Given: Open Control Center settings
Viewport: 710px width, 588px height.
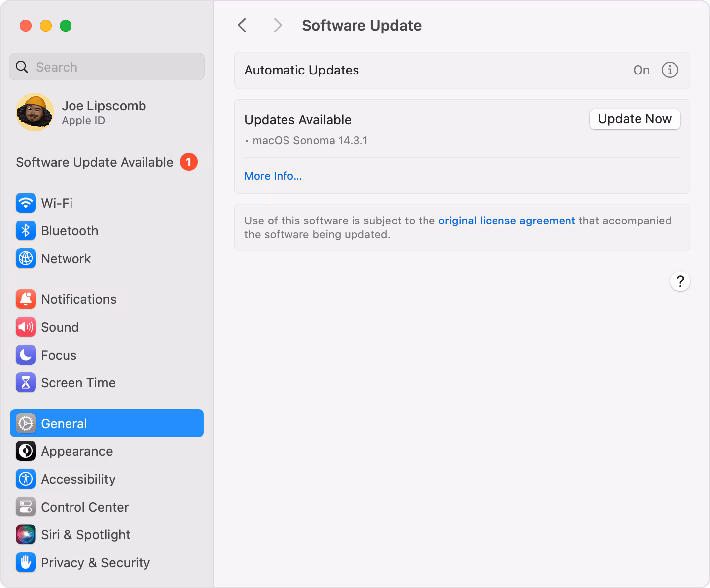Looking at the screenshot, I should click(x=84, y=507).
